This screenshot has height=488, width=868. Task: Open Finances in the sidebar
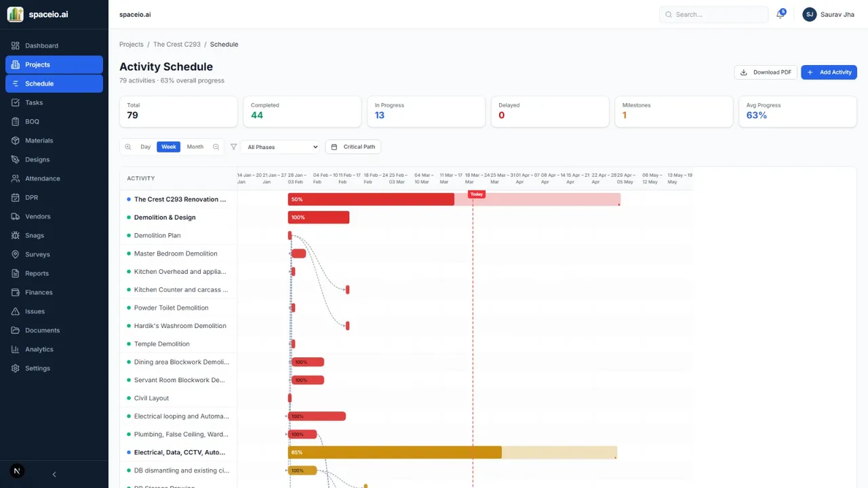54,292
